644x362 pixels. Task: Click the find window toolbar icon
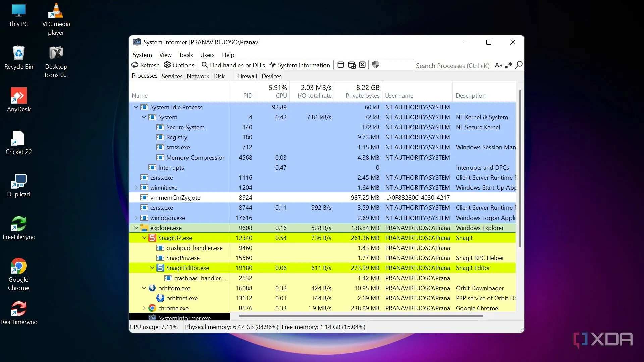coord(341,65)
